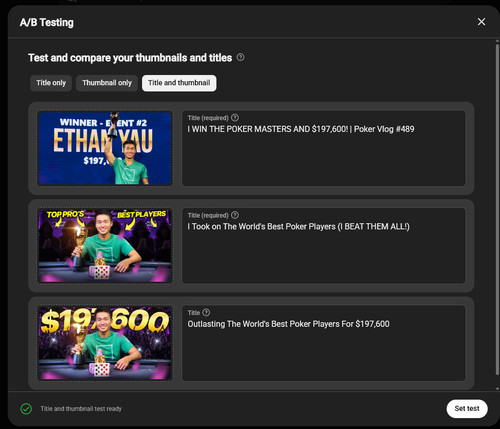The width and height of the screenshot is (500, 429).
Task: Edit the Outlasting World's Best Players title field
Action: click(x=324, y=343)
